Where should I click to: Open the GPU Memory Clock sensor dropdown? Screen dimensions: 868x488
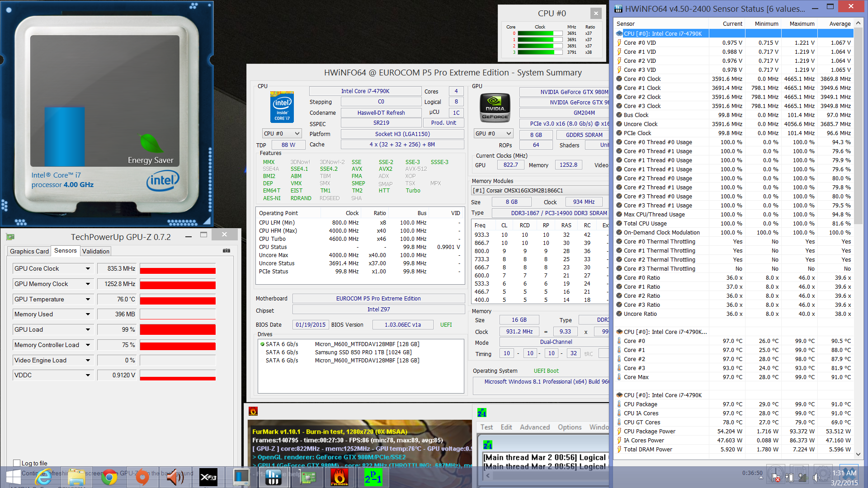[88, 284]
